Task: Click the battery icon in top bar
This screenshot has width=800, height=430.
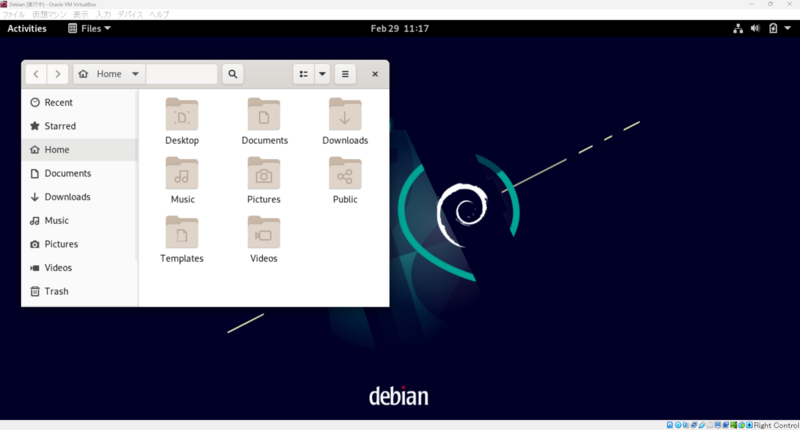Action: point(773,29)
